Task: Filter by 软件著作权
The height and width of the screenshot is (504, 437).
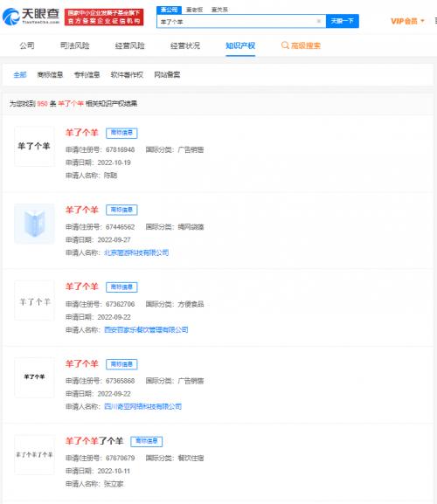Action: (x=127, y=75)
